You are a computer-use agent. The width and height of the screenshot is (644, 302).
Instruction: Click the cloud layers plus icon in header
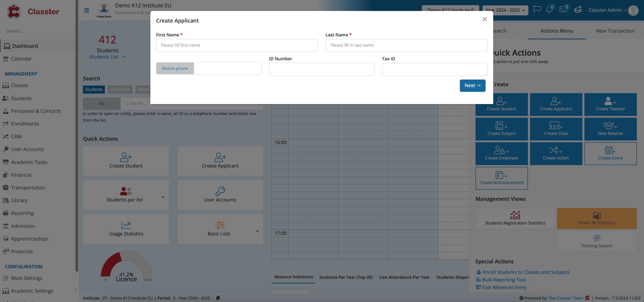pyautogui.click(x=578, y=9)
